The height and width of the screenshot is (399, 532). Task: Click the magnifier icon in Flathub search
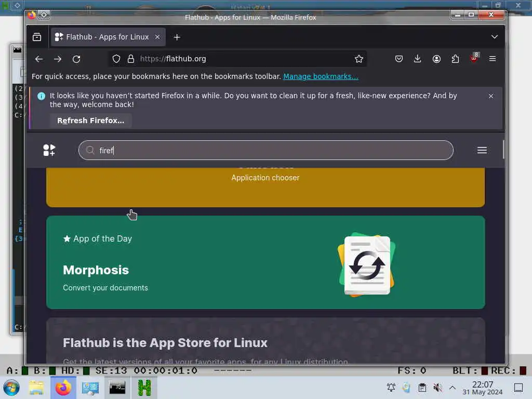90,150
